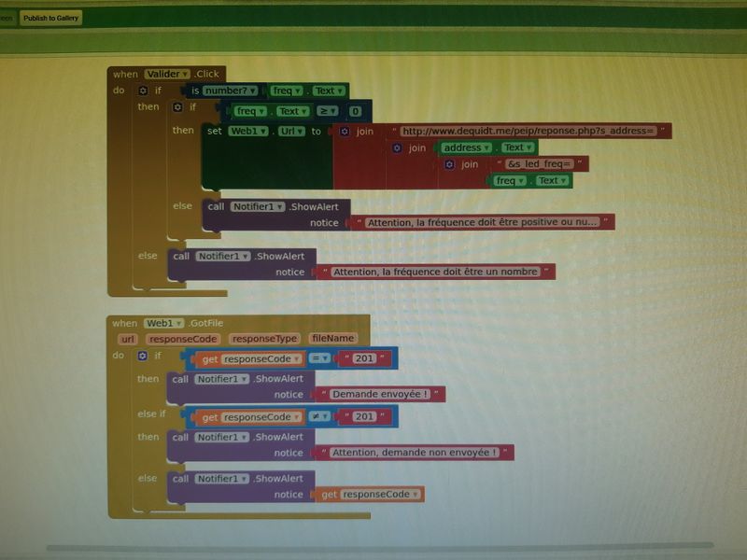Click Publish to Gallery button
Viewport: 747px width, 560px height.
(x=51, y=18)
